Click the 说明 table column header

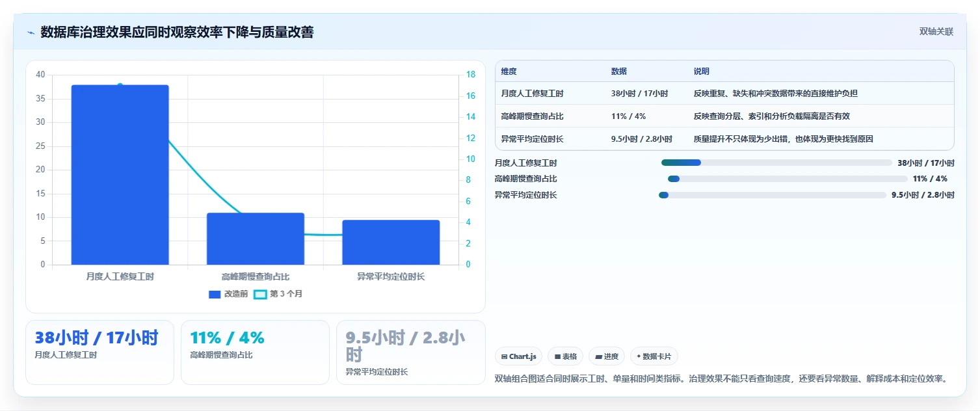click(702, 72)
